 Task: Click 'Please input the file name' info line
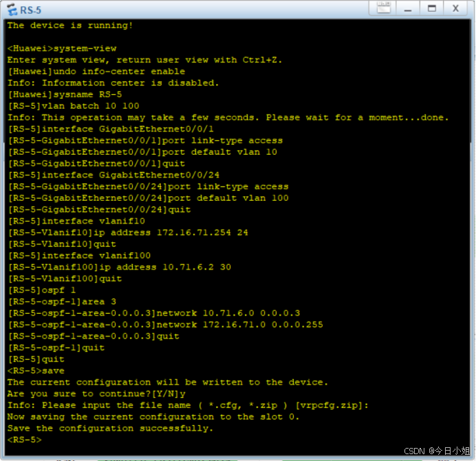[x=188, y=405]
